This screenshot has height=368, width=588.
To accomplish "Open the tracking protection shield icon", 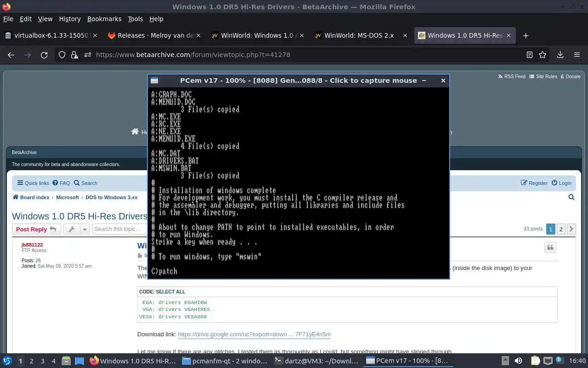I will [62, 55].
